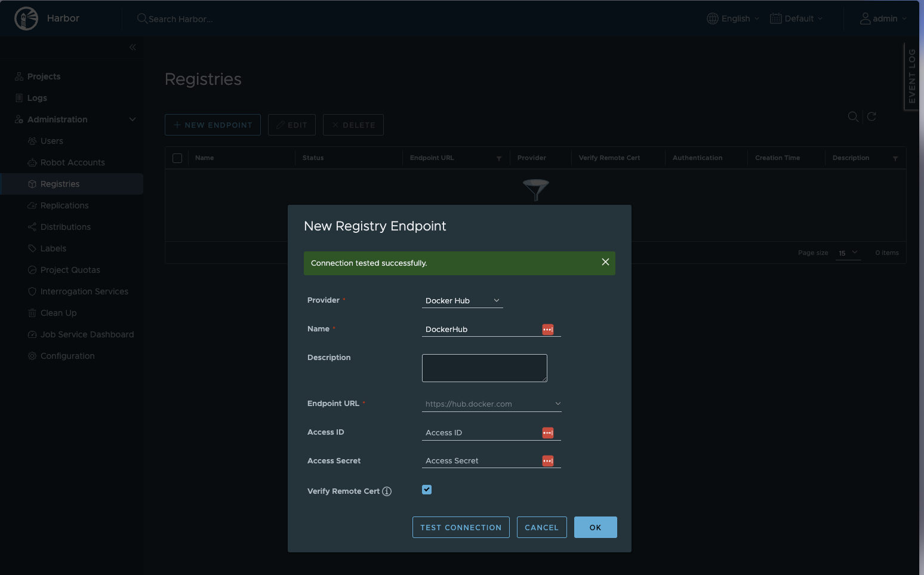Open Users under Administration
The image size is (924, 575).
click(51, 141)
